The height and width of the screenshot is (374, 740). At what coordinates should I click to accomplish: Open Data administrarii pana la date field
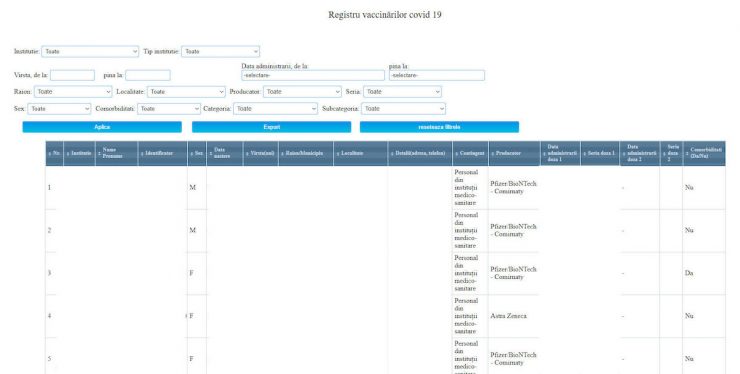point(437,76)
